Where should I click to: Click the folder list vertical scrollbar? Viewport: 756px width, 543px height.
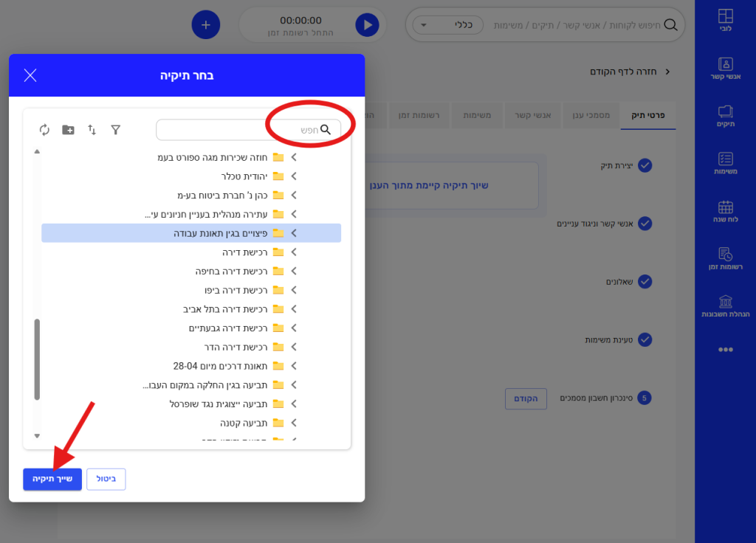click(x=38, y=359)
